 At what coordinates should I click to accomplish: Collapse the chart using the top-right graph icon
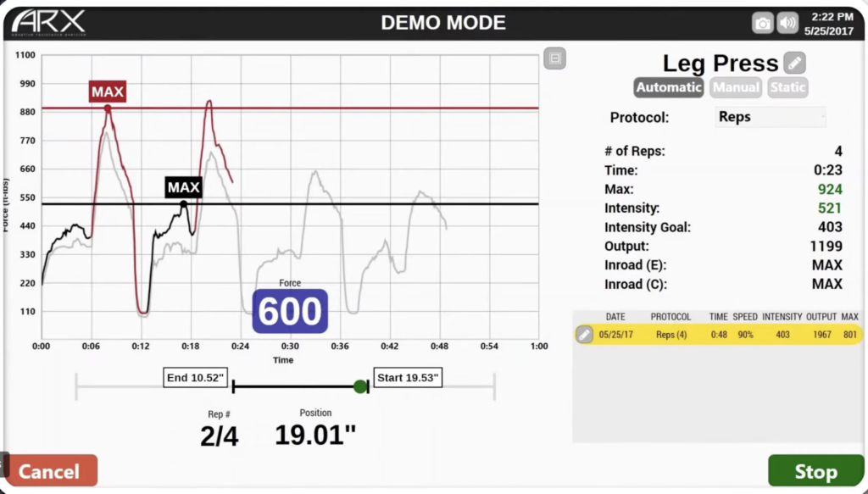(x=555, y=58)
